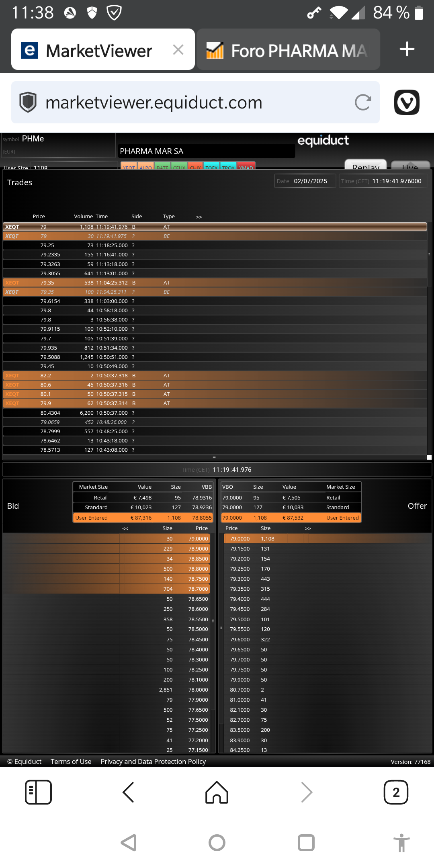The width and height of the screenshot is (434, 868).
Task: Open the tab switcher showing 2 tabs
Action: 396,792
